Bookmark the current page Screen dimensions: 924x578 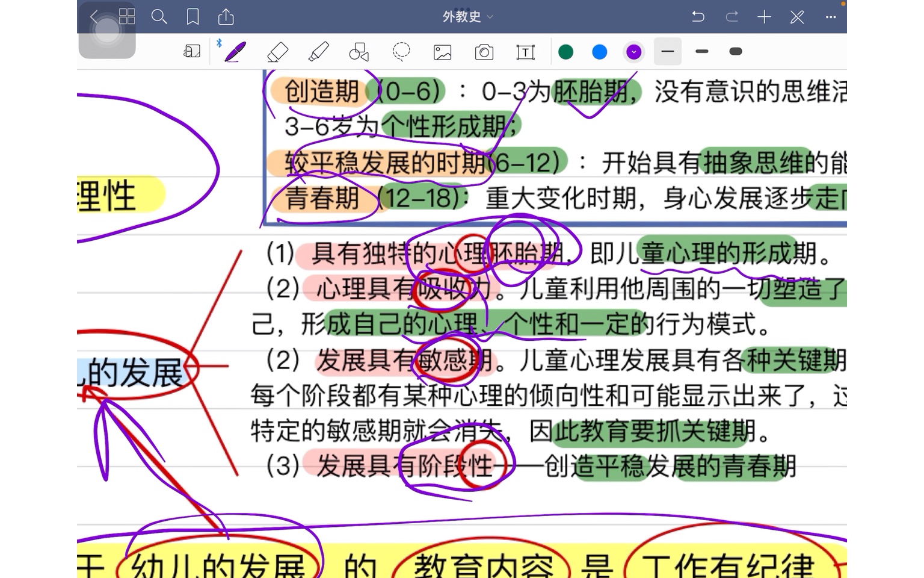pyautogui.click(x=193, y=17)
